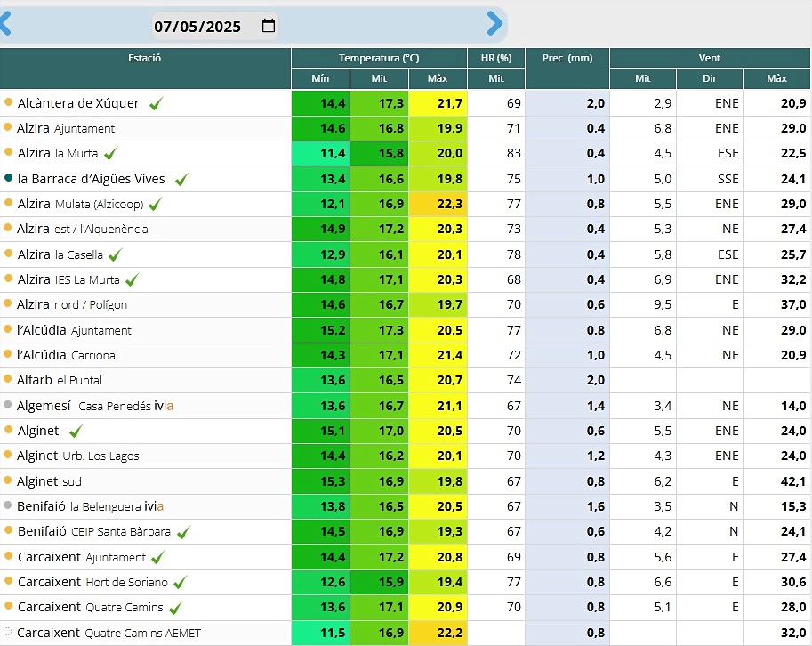
Task: Open station Alzira nord / Polígon
Action: [x=72, y=304]
